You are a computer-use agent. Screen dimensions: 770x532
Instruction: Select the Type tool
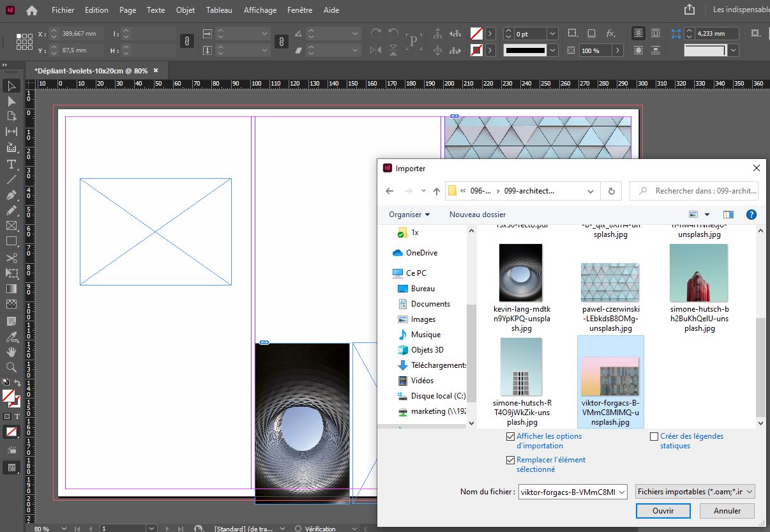point(11,164)
